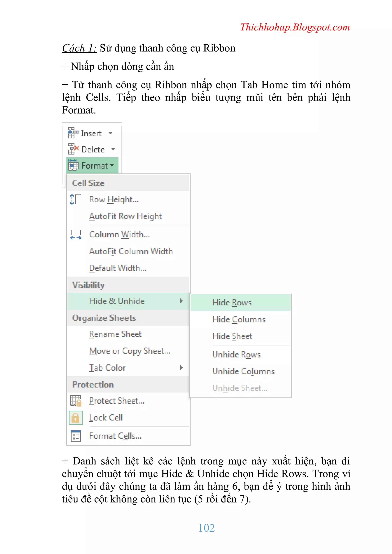
Task: Choose Hide Columns menu entry
Action: pos(239,319)
